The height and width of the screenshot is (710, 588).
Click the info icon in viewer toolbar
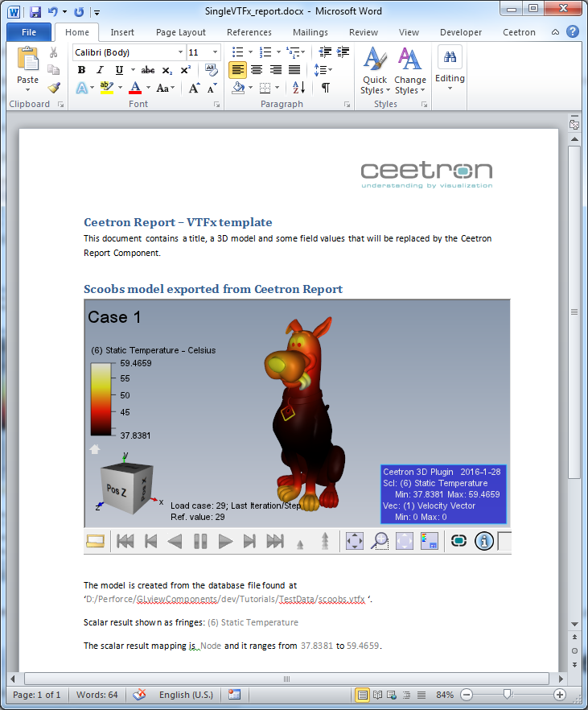[x=484, y=541]
